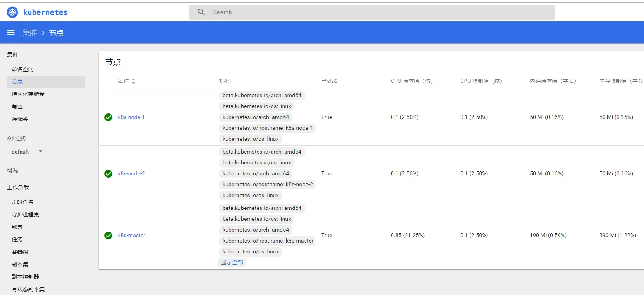
Task: Click k8s-node-1's 50 Mi (0.16%) memory request value
Action: click(547, 117)
